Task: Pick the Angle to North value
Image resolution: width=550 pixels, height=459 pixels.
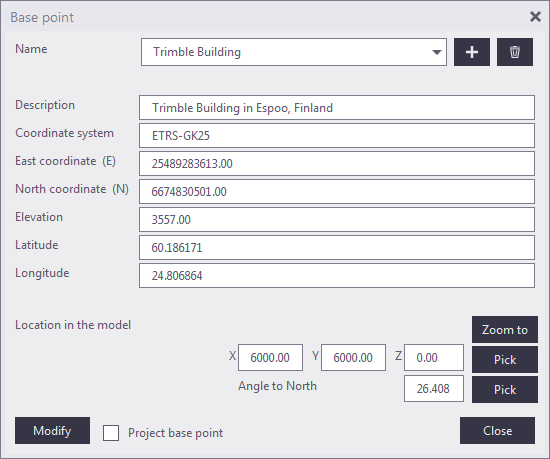Action: point(505,390)
